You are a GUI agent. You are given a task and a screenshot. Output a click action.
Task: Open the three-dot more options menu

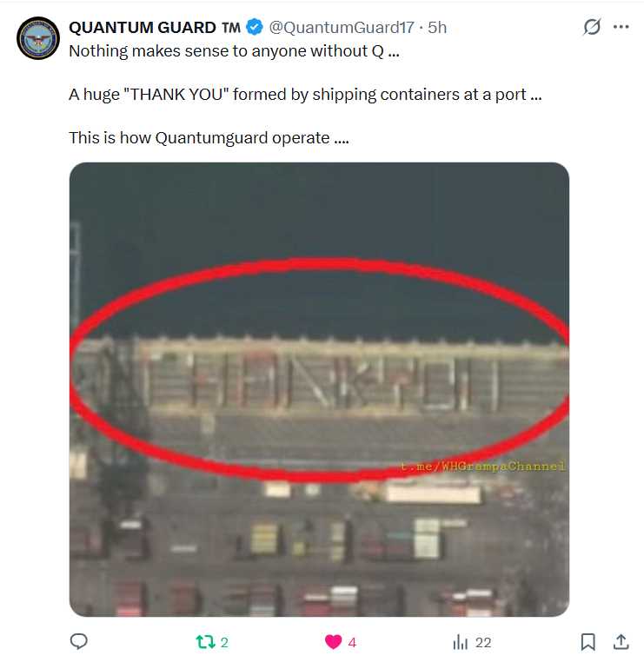point(621,27)
